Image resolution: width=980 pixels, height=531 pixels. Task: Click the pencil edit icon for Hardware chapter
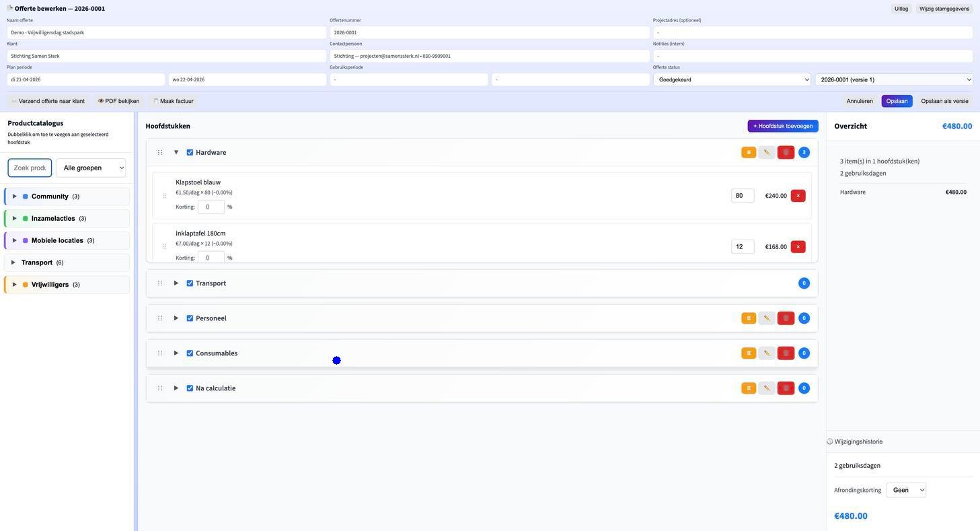767,153
